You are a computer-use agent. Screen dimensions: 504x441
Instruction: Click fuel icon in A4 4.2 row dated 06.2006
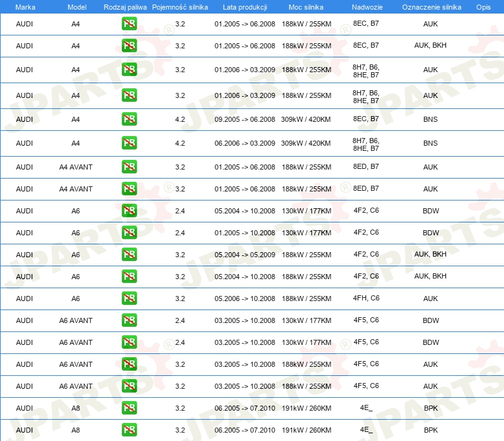(x=129, y=143)
